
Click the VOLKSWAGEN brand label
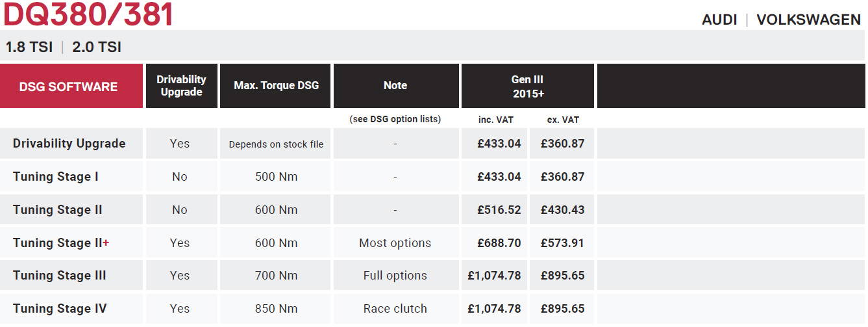coord(809,20)
